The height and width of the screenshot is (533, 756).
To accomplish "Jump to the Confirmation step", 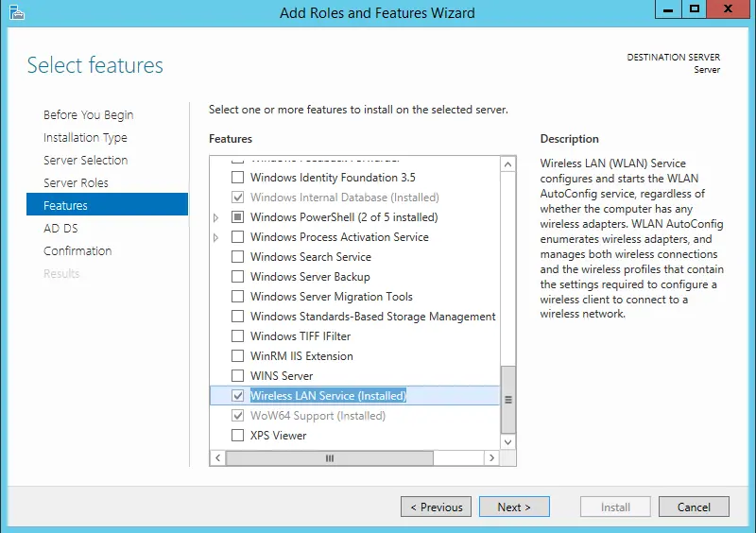I will (x=77, y=251).
